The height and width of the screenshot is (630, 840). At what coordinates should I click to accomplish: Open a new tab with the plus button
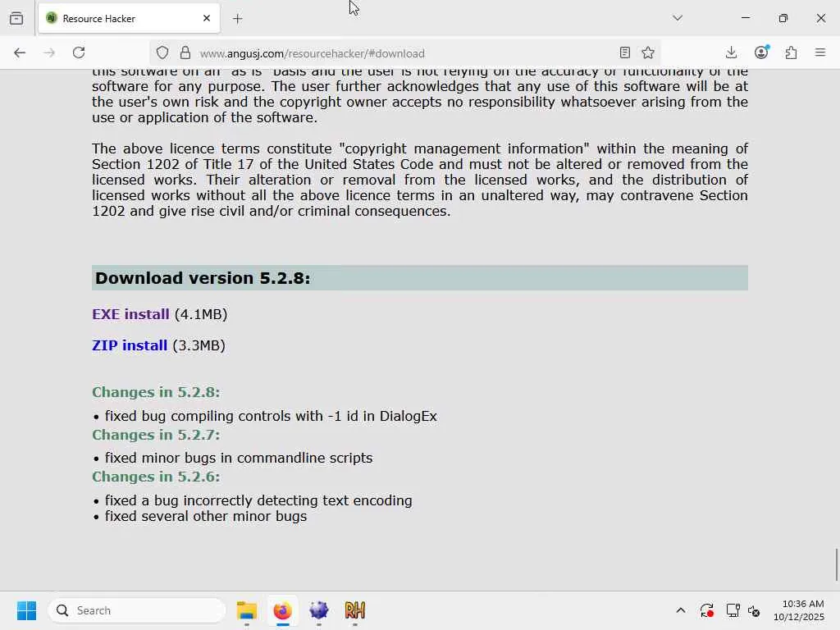click(238, 19)
